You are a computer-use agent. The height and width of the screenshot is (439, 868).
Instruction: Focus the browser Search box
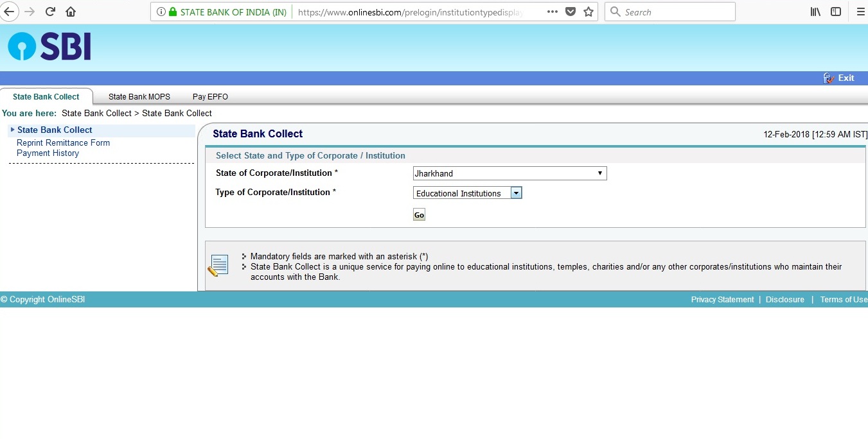[669, 12]
